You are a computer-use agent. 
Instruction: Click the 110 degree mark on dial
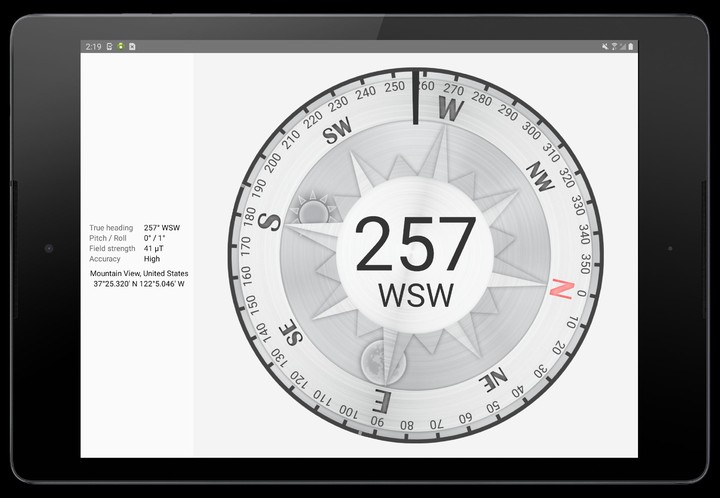(322, 397)
